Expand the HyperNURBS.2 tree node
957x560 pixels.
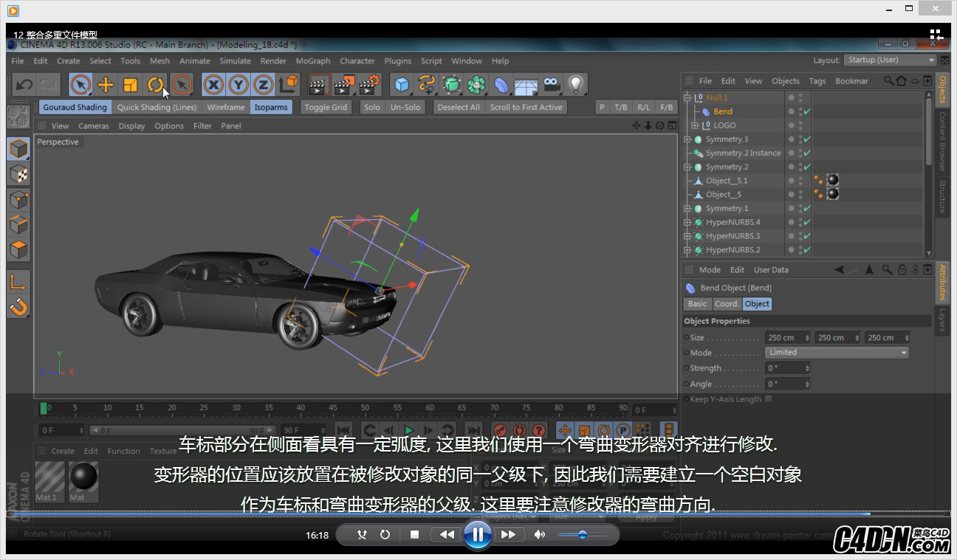click(x=687, y=250)
